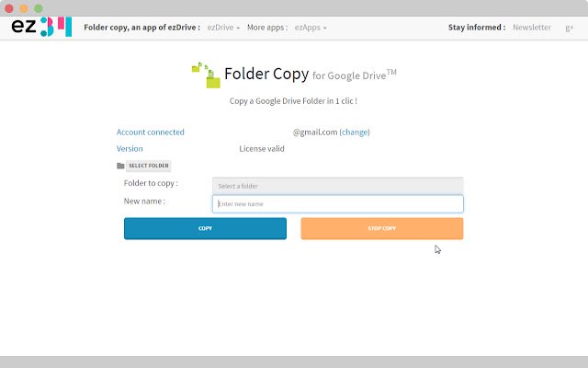Open the ezDrive dropdown menu
The height and width of the screenshot is (368, 588).
coord(223,28)
